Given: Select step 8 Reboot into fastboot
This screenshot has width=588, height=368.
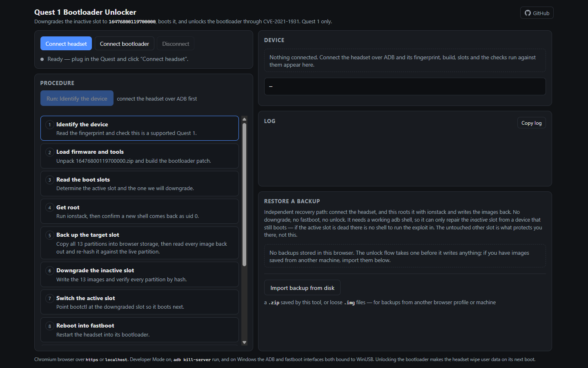Looking at the screenshot, I should click(140, 330).
